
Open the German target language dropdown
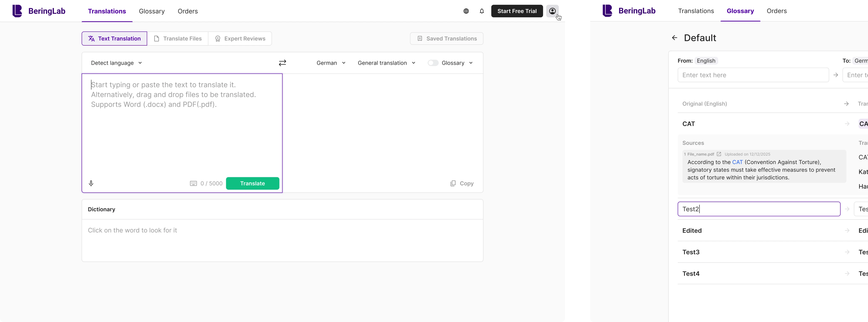pos(331,63)
